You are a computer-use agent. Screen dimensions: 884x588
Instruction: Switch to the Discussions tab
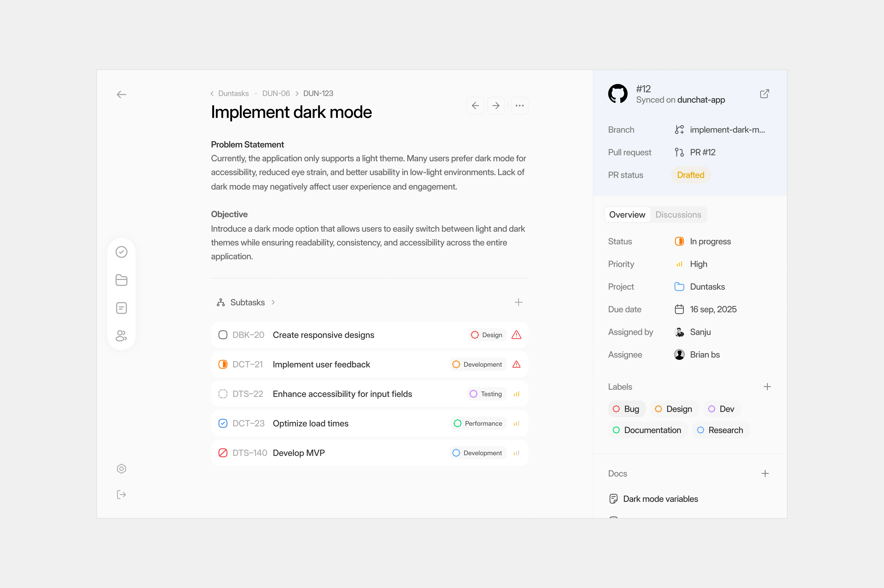pos(678,214)
